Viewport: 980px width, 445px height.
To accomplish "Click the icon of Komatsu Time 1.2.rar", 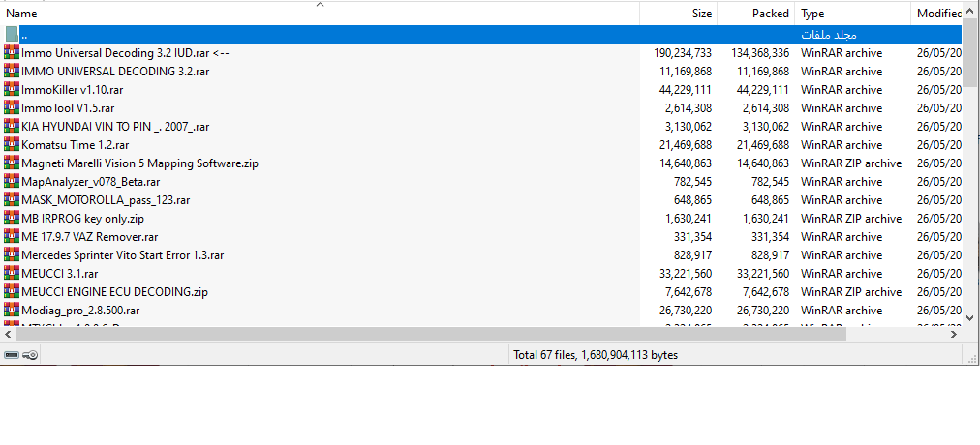I will tap(12, 145).
